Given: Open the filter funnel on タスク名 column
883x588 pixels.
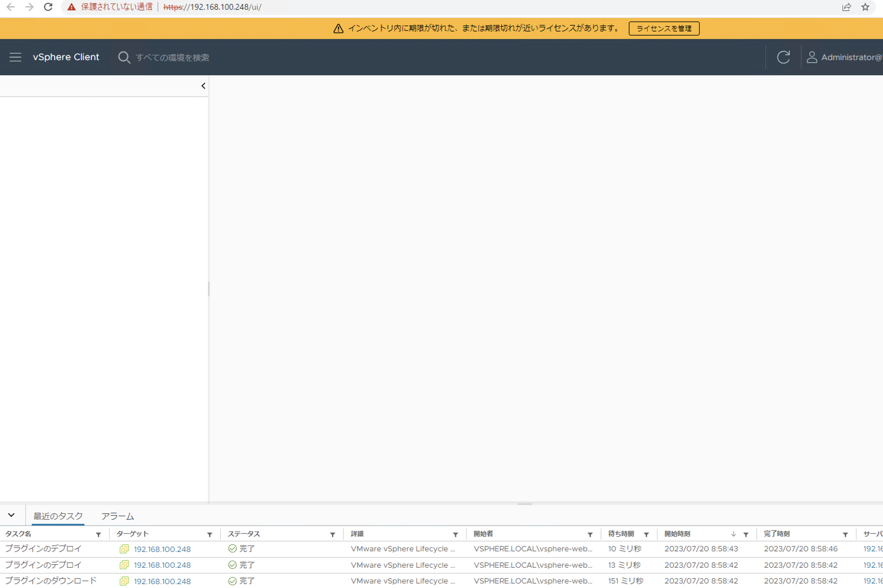Looking at the screenshot, I should click(x=99, y=534).
